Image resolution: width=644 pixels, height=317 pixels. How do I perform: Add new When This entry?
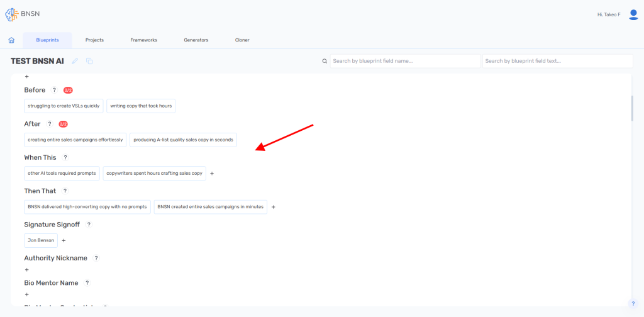click(212, 174)
